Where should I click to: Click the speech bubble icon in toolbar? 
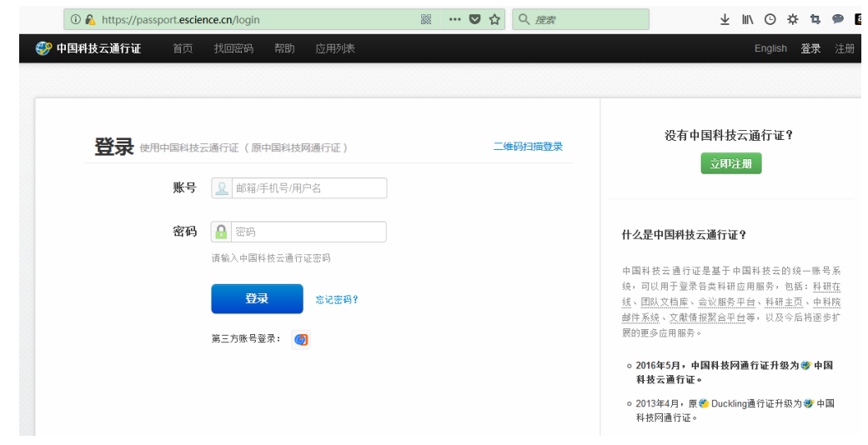click(837, 19)
